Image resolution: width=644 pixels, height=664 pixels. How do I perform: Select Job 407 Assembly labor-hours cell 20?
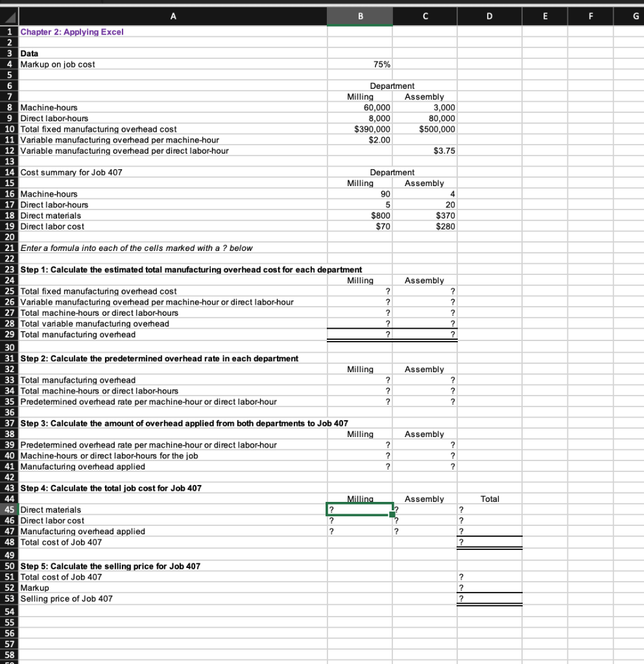(x=425, y=204)
